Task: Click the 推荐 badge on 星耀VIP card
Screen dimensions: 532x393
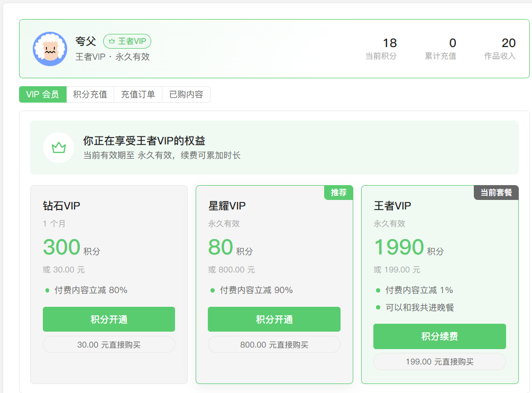Action: pyautogui.click(x=338, y=193)
